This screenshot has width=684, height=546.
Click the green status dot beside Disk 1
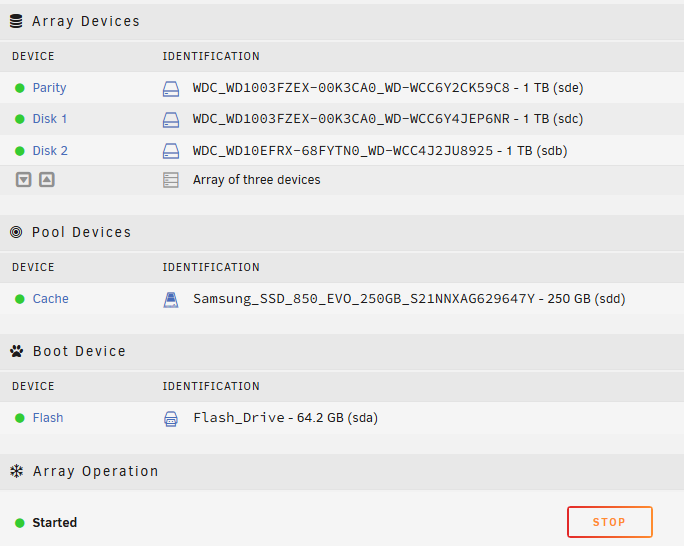coord(20,119)
